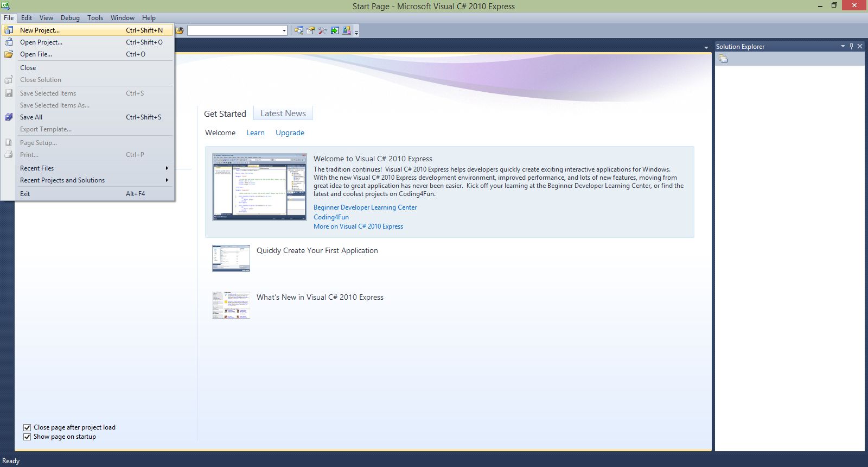
Task: Collapse the File menu via its title
Action: 9,18
